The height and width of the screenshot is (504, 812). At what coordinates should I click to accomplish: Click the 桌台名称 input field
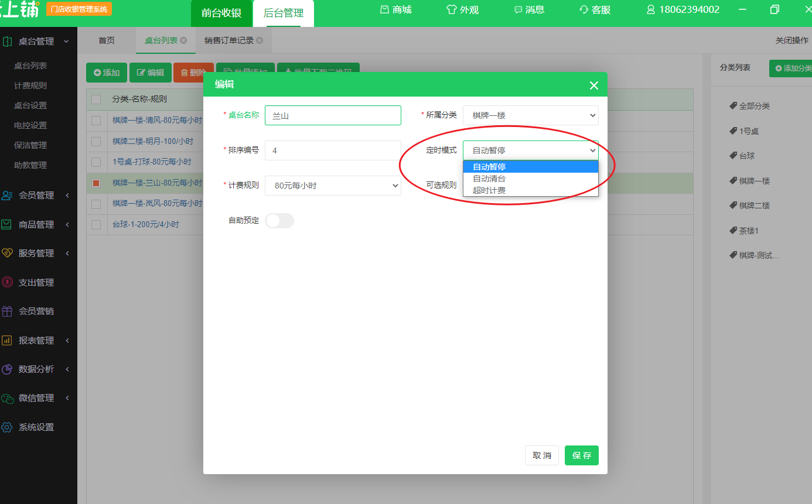click(x=333, y=115)
